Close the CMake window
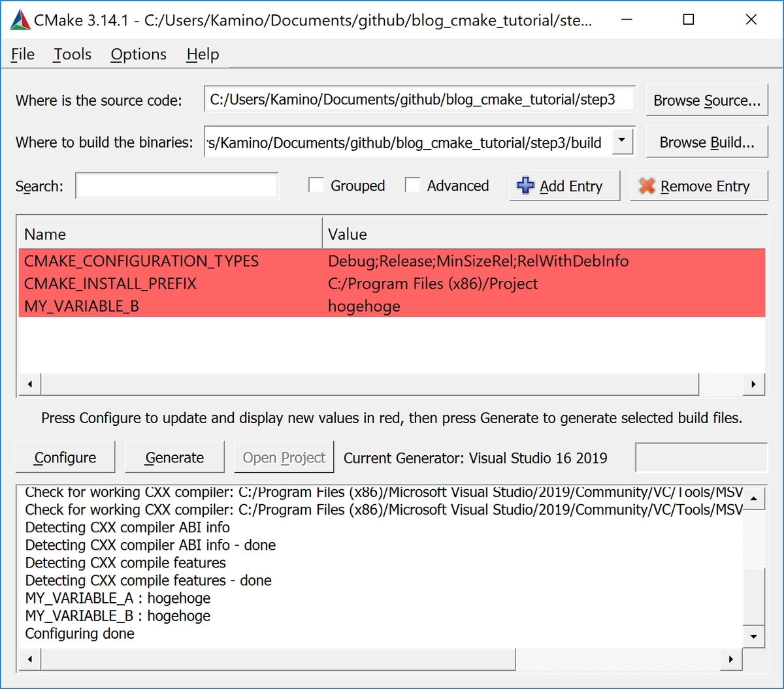 tap(751, 20)
